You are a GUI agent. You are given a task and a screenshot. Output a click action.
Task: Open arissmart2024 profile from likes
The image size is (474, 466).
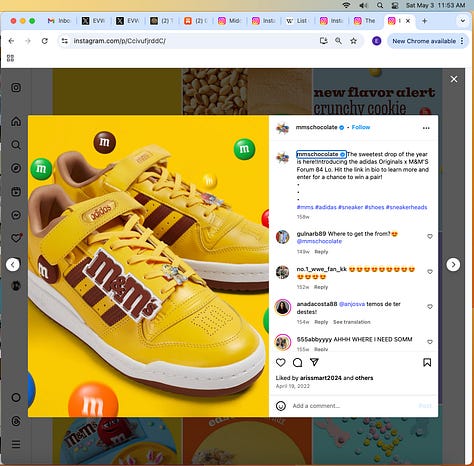tap(321, 378)
